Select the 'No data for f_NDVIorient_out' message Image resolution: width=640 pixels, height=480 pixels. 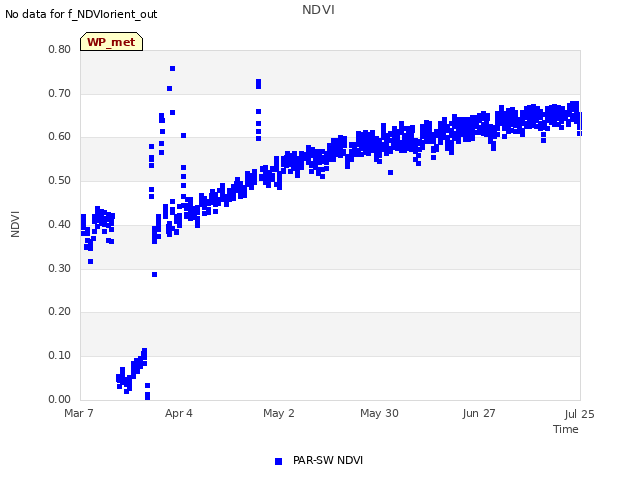coord(81,14)
